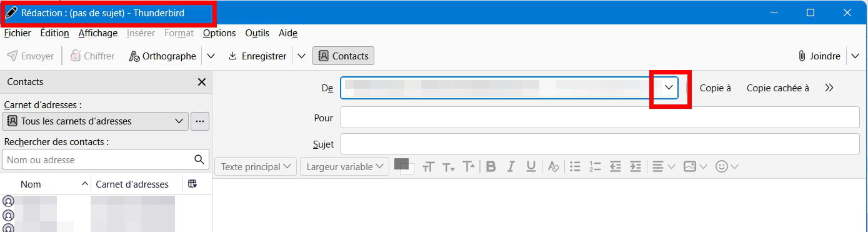Screen dimensions: 868x232
Task: Open the Texte principal paragraph style dropdown
Action: point(256,166)
